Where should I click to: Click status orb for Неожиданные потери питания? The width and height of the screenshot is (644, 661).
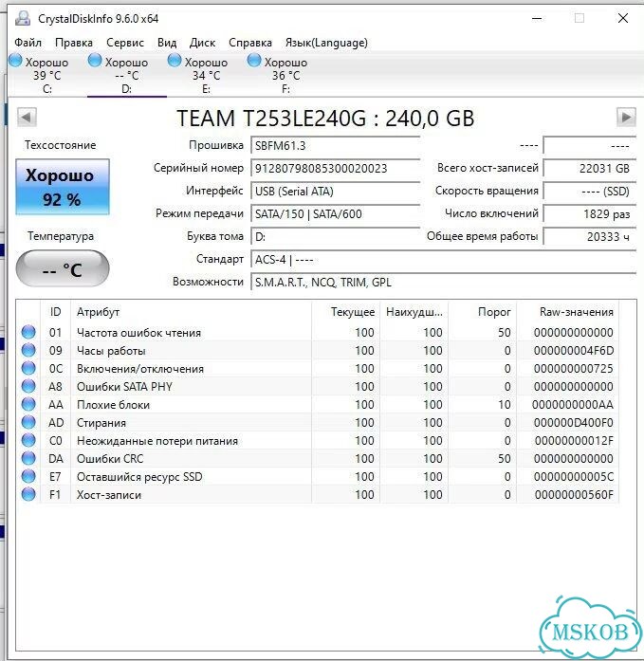tap(28, 440)
